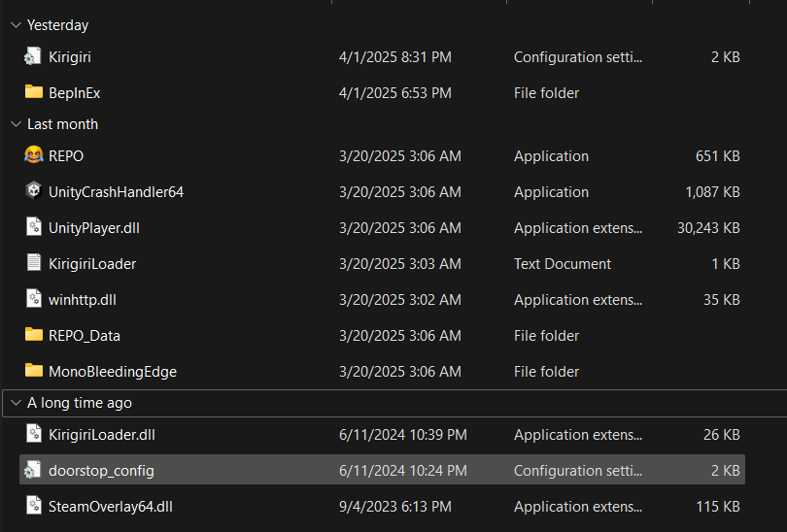This screenshot has width=787, height=532.
Task: Open the BepInEx folder icon
Action: pyautogui.click(x=33, y=93)
